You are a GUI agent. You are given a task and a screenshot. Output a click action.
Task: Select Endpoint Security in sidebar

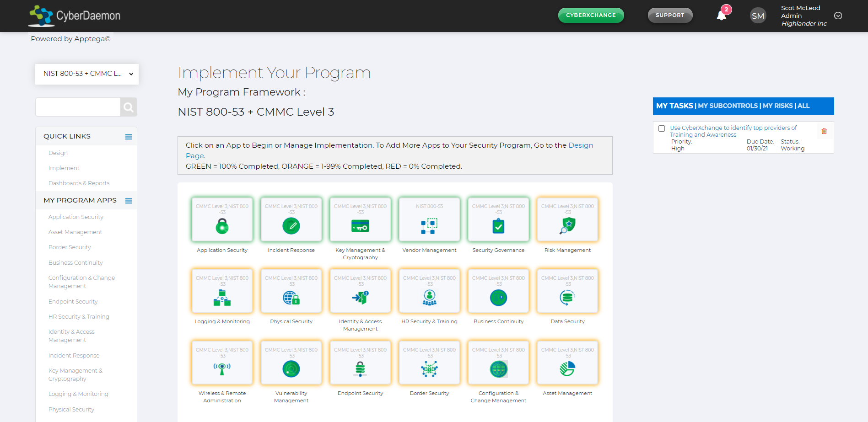(73, 301)
